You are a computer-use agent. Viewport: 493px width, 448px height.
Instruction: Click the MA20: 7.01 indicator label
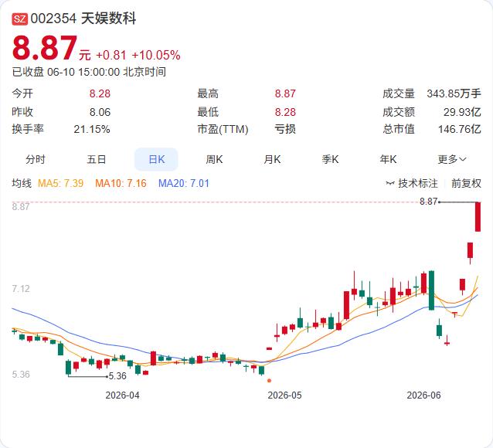click(x=184, y=183)
